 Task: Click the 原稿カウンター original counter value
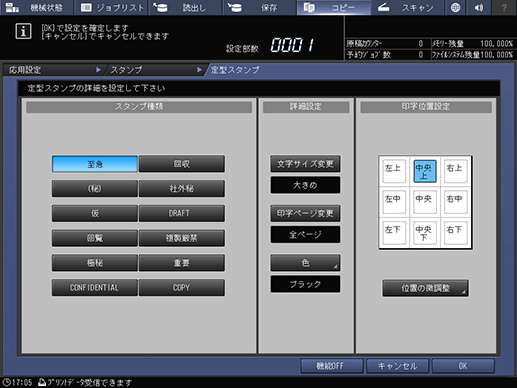pos(421,44)
